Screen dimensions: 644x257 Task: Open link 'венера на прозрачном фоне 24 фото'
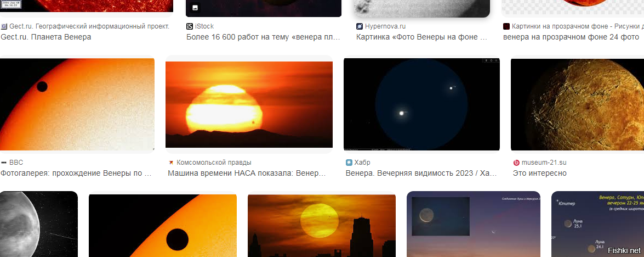pyautogui.click(x=571, y=37)
